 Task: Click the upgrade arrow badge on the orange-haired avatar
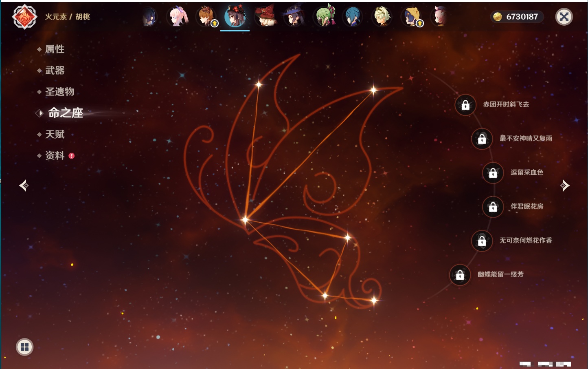click(x=215, y=24)
